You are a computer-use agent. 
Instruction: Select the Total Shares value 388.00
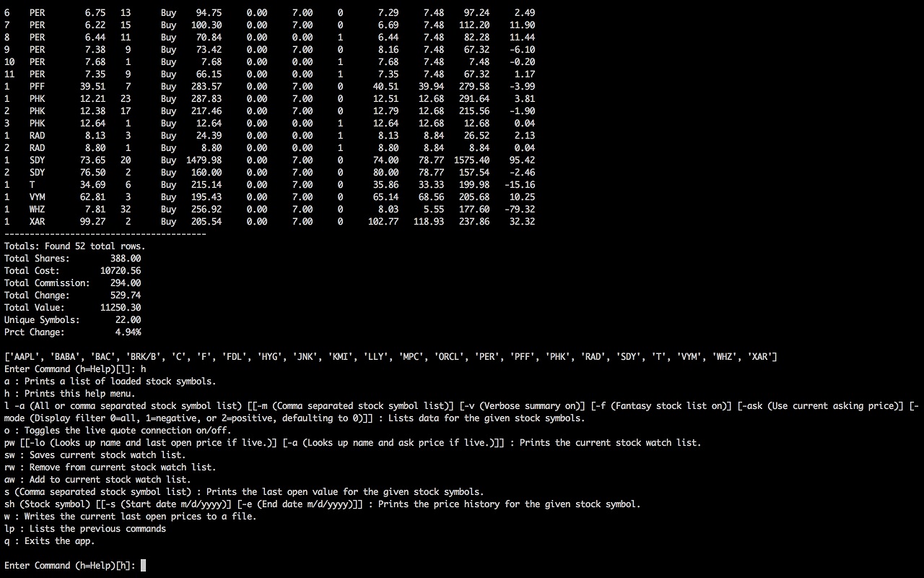point(126,259)
